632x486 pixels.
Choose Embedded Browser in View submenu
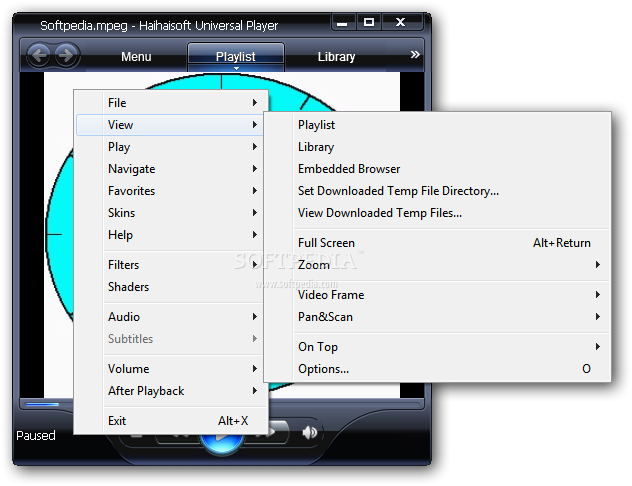click(x=437, y=169)
